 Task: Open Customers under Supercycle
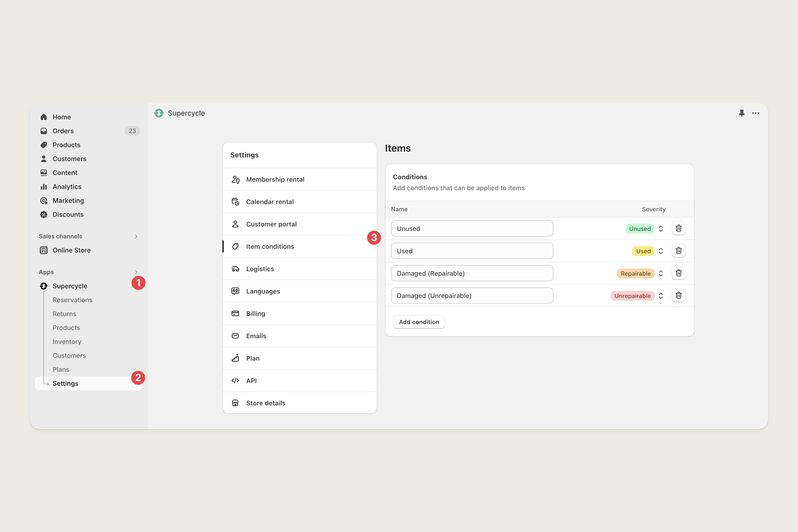click(69, 356)
